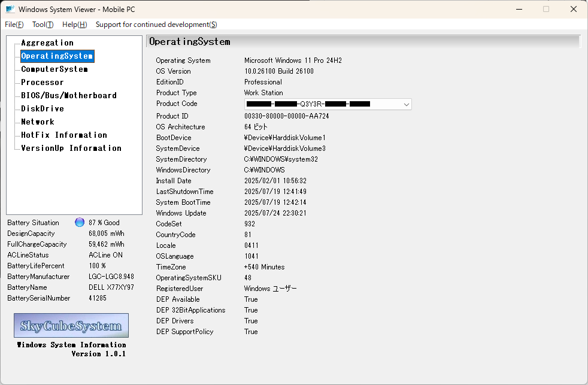Click the SkyCubeSystem logo banner
Viewport: 588px width, 385px height.
pyautogui.click(x=71, y=325)
